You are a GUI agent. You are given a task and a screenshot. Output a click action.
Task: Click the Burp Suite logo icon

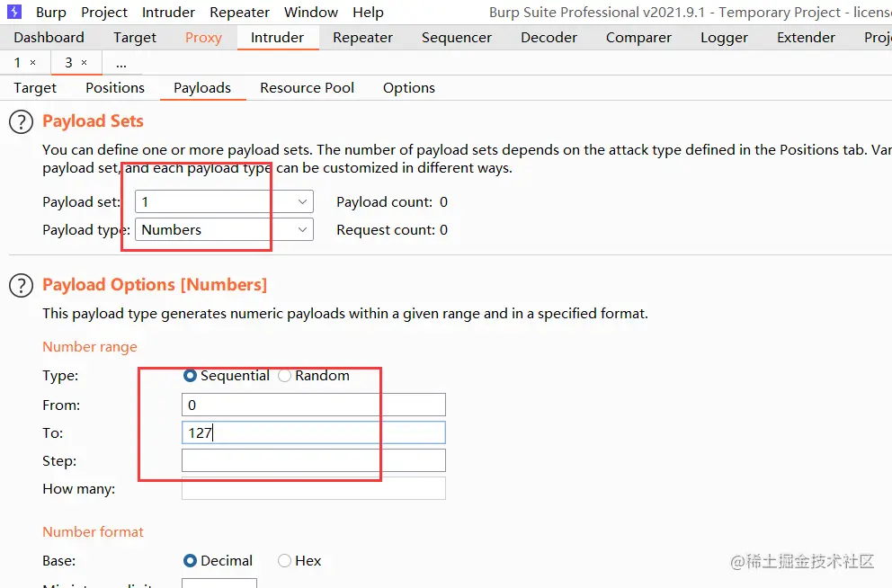coord(14,12)
